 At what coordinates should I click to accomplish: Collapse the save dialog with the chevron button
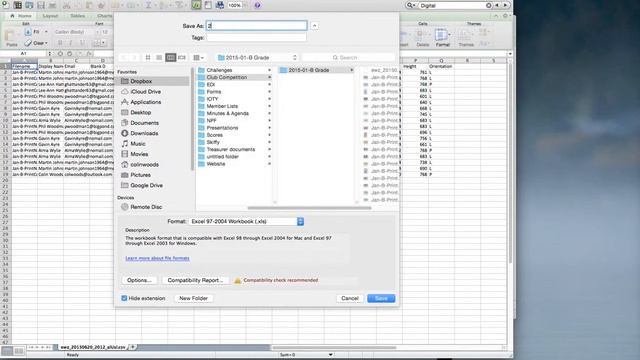(x=314, y=26)
